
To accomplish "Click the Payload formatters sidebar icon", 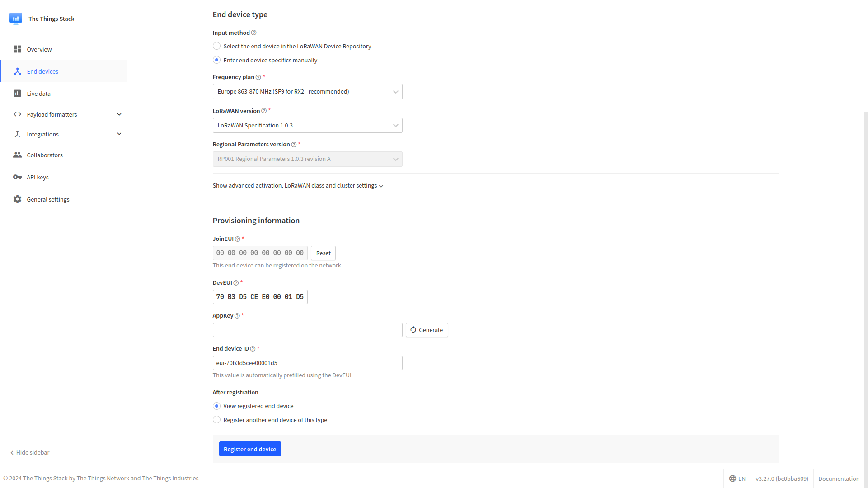I will [x=17, y=114].
